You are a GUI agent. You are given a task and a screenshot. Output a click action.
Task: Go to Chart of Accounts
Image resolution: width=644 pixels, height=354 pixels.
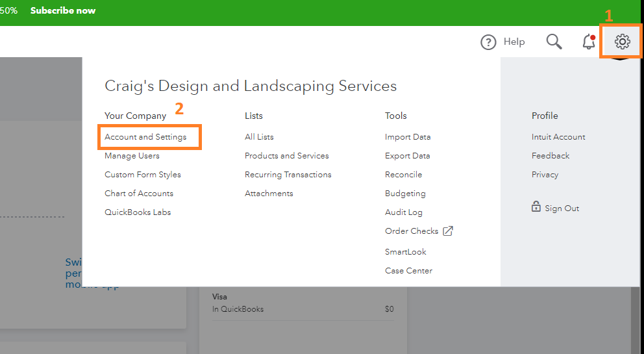(x=139, y=194)
